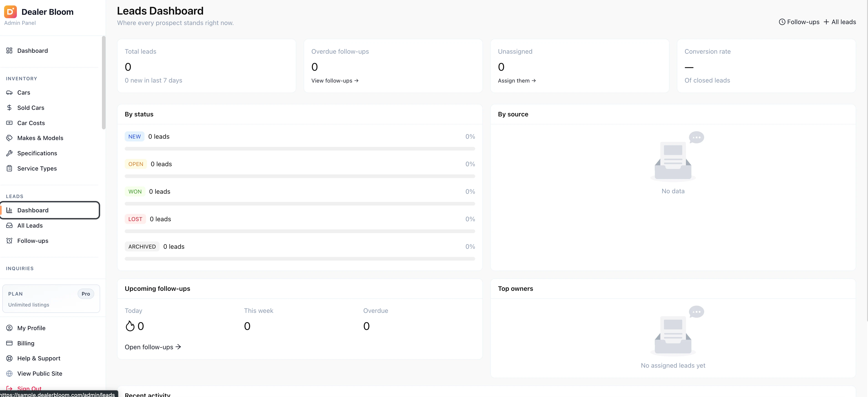Click the Follow-ups alarm clock icon
This screenshot has height=397, width=868.
(x=9, y=241)
